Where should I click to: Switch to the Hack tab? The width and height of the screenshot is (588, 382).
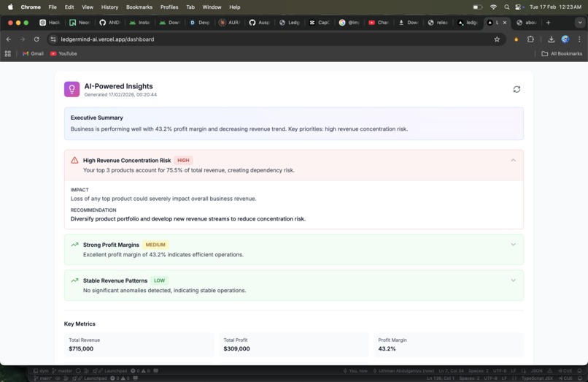pos(50,23)
